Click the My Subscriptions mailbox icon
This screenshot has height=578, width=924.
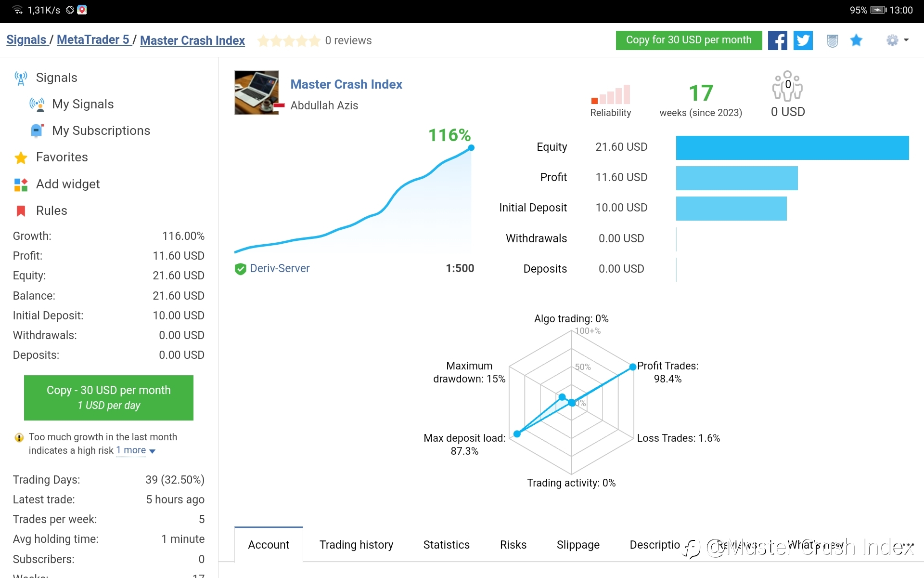37,131
